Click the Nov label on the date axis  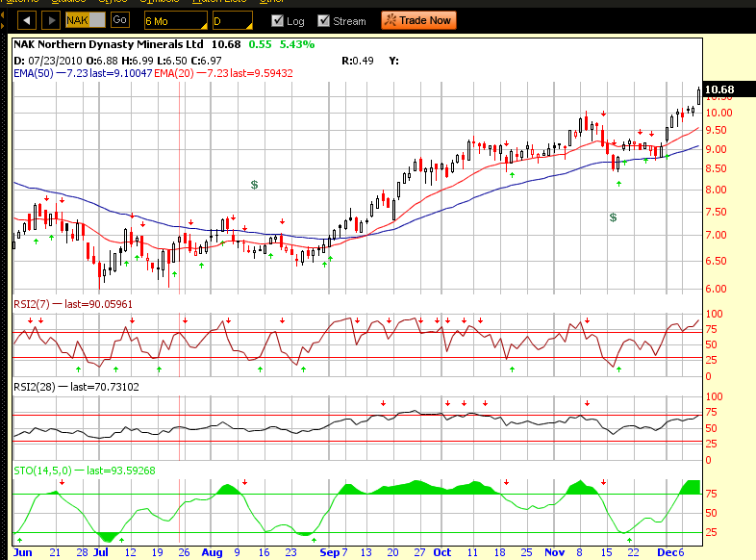click(554, 552)
